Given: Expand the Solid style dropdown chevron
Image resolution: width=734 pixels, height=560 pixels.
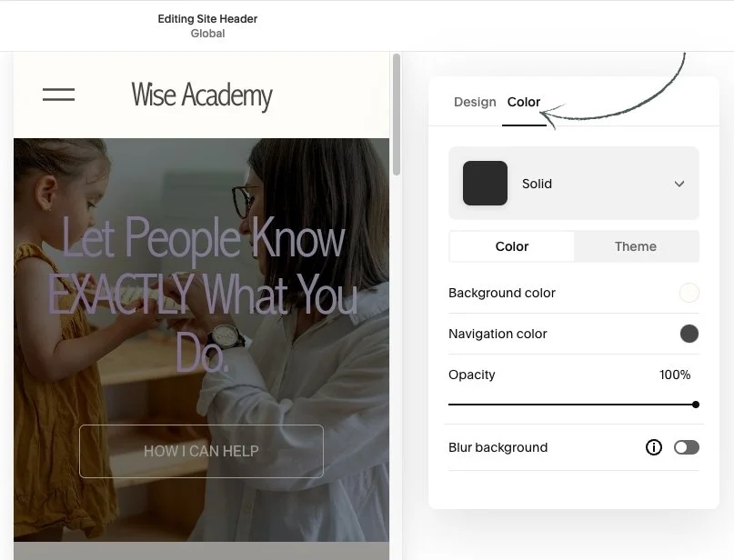Looking at the screenshot, I should tap(679, 184).
